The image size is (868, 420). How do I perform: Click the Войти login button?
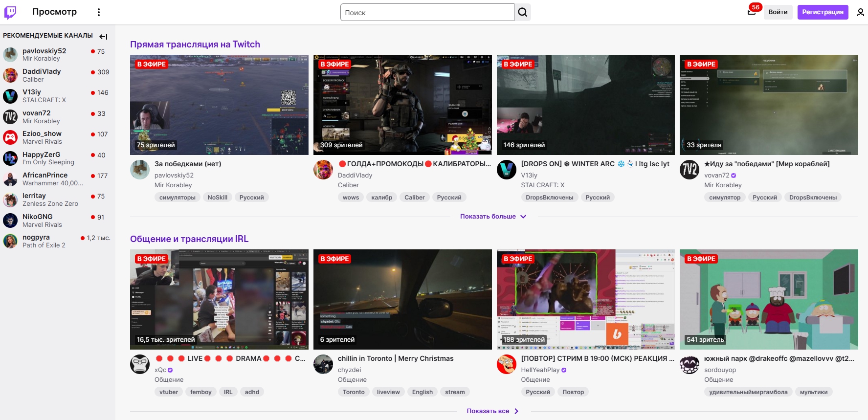pyautogui.click(x=778, y=12)
